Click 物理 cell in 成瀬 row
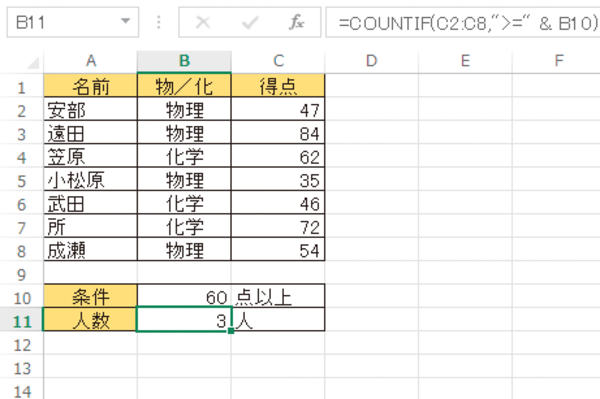600x399 pixels. [x=184, y=249]
